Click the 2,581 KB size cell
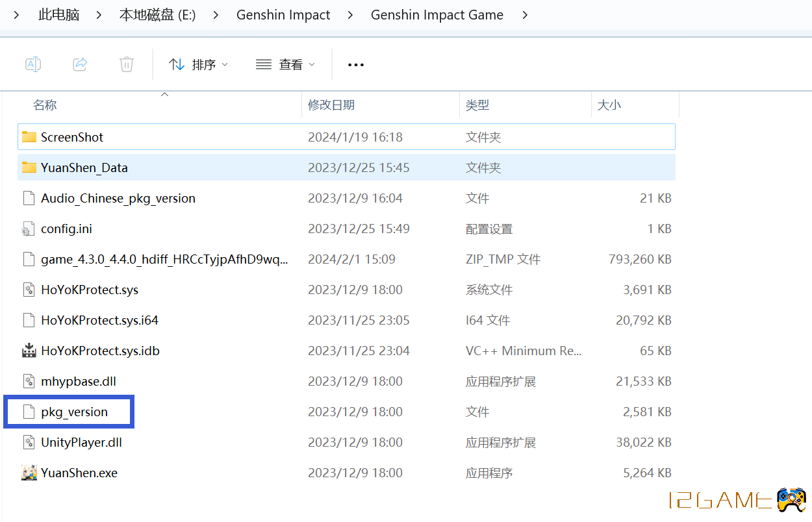The width and height of the screenshot is (812, 522). (x=647, y=412)
